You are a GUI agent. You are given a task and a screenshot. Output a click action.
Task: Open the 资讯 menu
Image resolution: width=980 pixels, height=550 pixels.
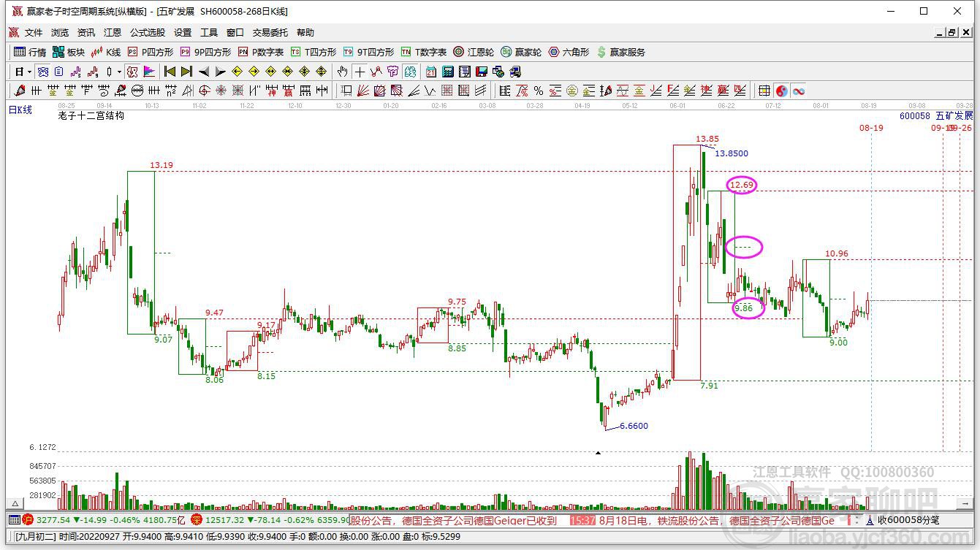(x=86, y=33)
